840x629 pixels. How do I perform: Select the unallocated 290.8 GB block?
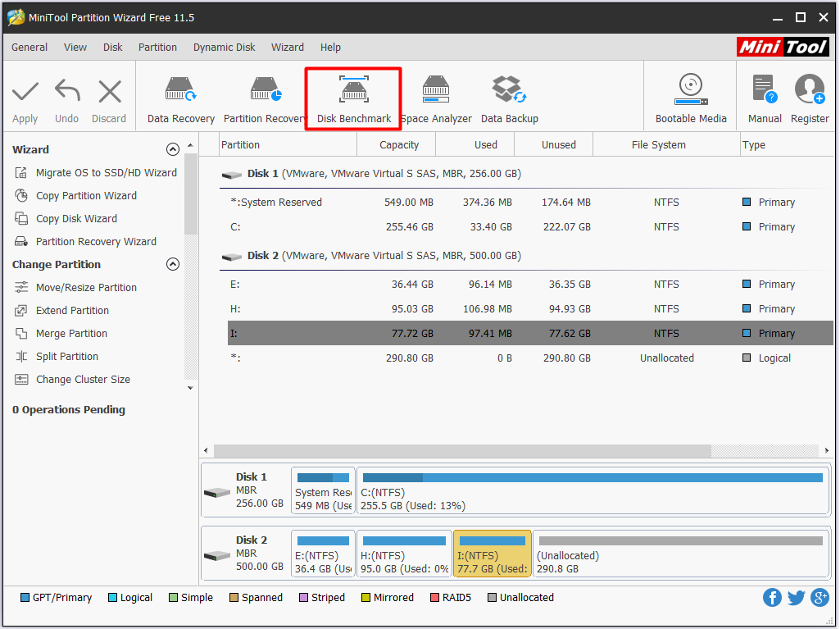click(680, 555)
